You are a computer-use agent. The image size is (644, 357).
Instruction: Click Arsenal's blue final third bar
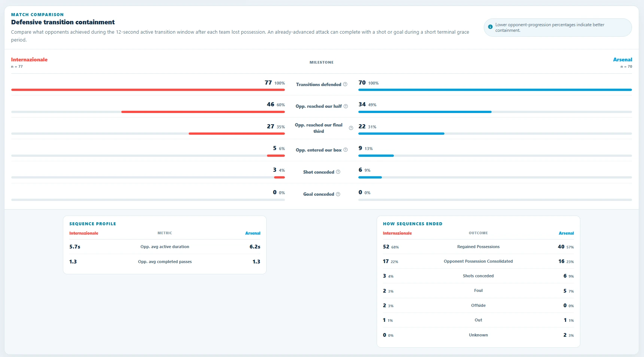pos(401,134)
